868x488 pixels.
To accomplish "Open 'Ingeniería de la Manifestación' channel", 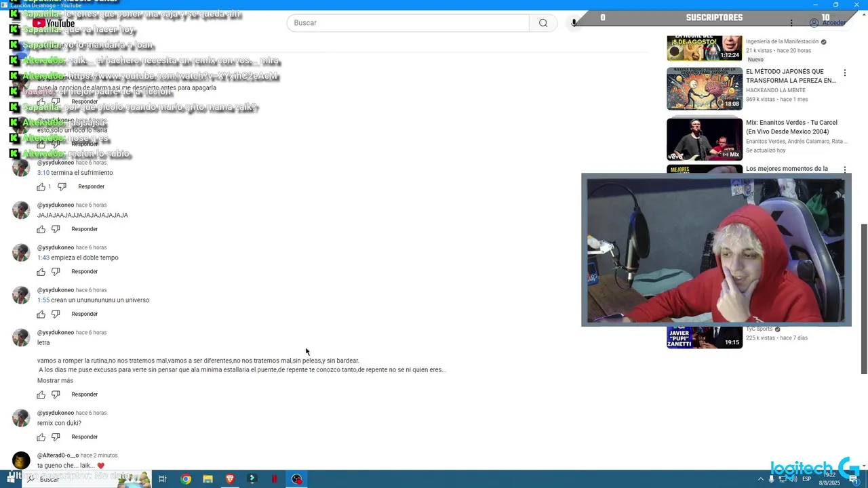I will pyautogui.click(x=783, y=41).
